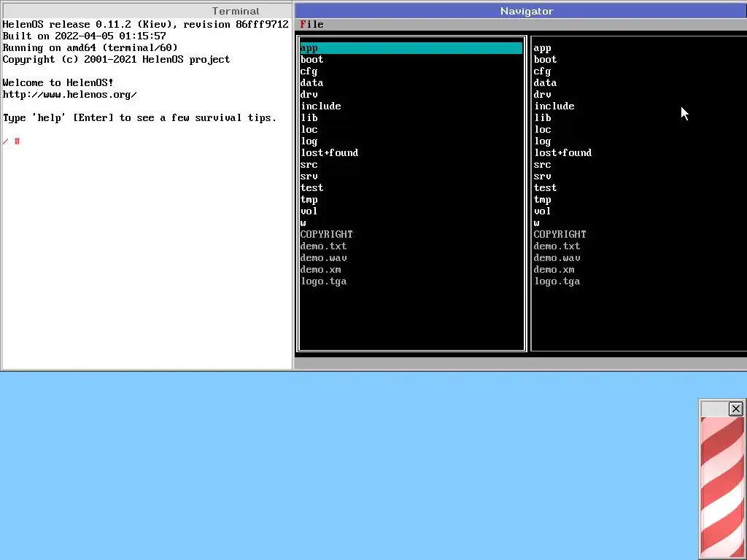Select logo.tga file in left panel
The image size is (747, 560).
(323, 281)
